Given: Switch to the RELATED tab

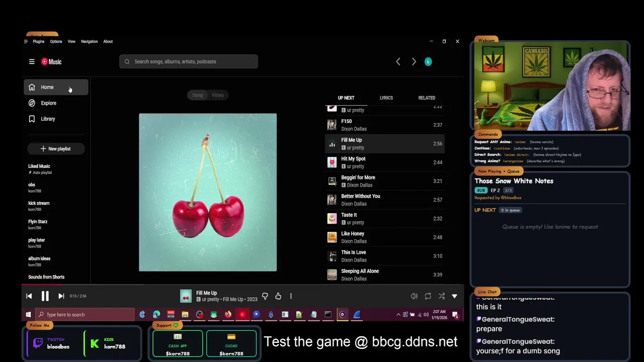Looking at the screenshot, I should [427, 98].
